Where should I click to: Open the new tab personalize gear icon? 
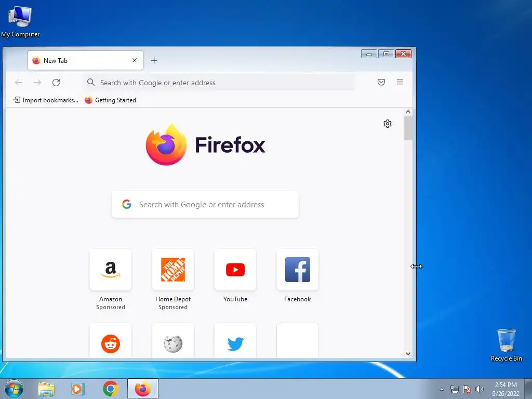388,124
